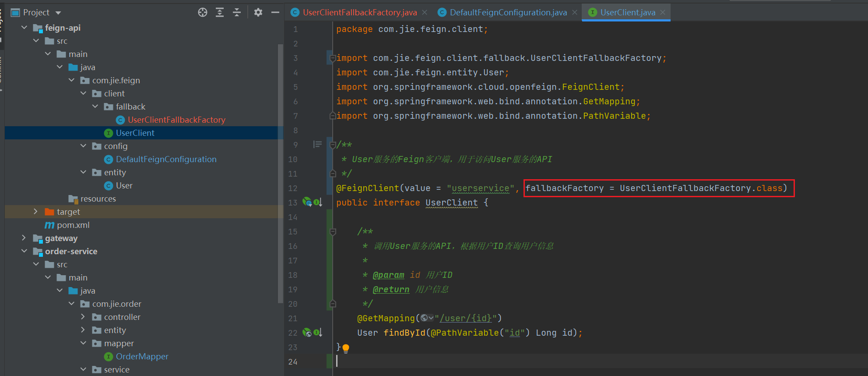The image size is (868, 376).
Task: Click the findById method name
Action: [x=404, y=333]
